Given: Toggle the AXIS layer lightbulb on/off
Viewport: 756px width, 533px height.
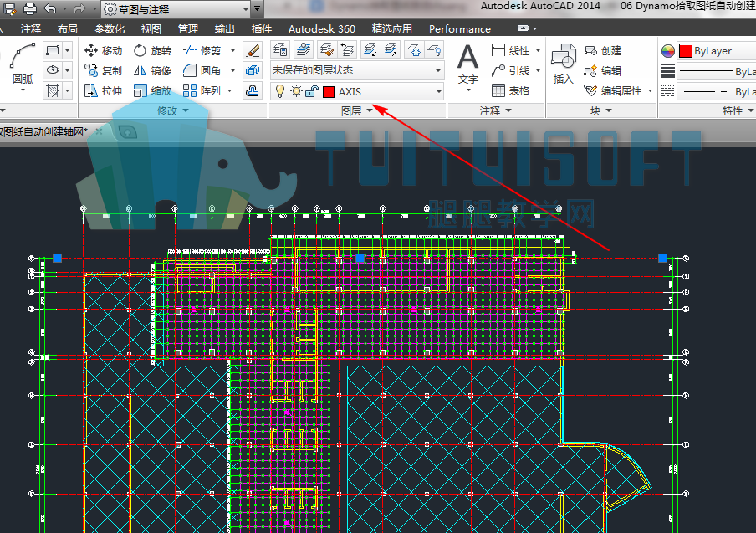Looking at the screenshot, I should [x=279, y=91].
